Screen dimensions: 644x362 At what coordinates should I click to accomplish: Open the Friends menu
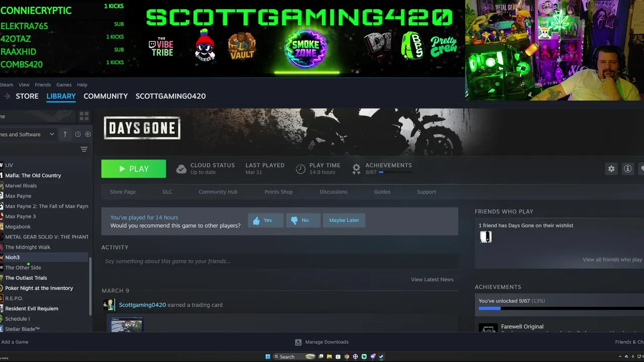43,84
